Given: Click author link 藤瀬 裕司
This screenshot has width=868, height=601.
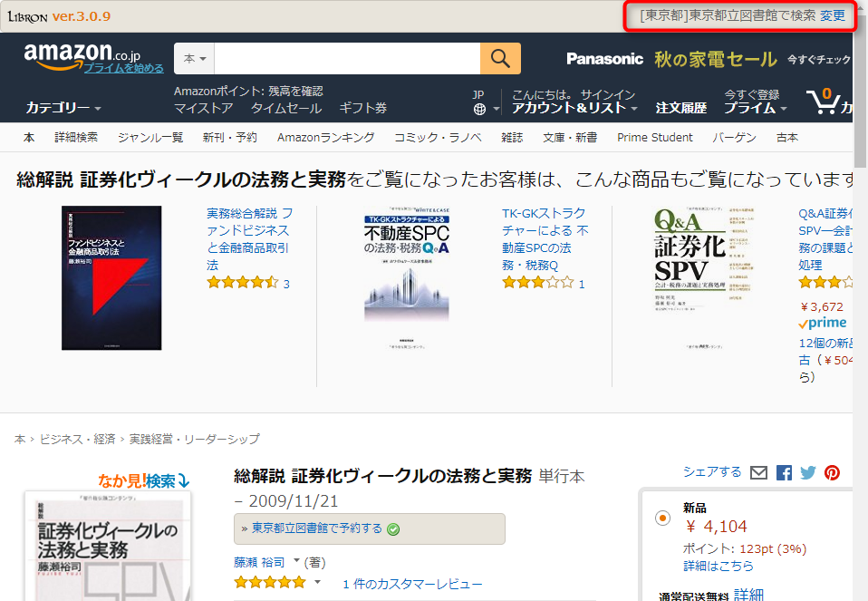Looking at the screenshot, I should coord(259,562).
